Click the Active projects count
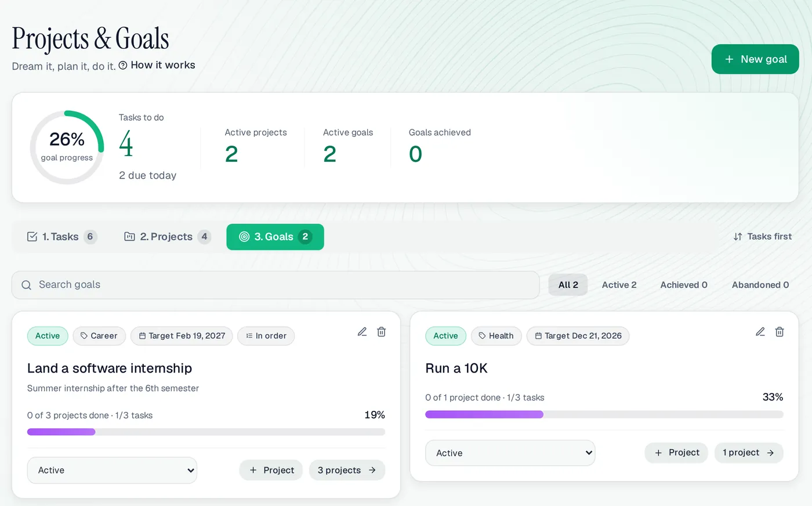The height and width of the screenshot is (506, 812). pos(231,154)
